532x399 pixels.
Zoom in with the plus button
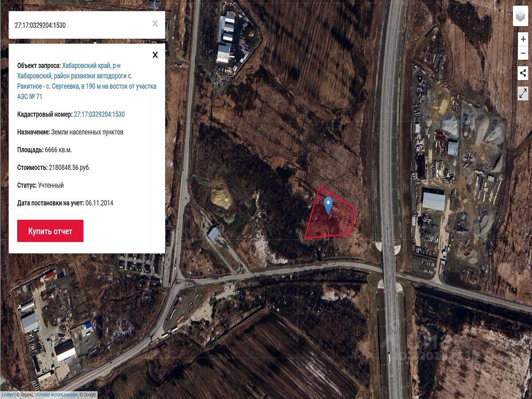click(x=523, y=39)
